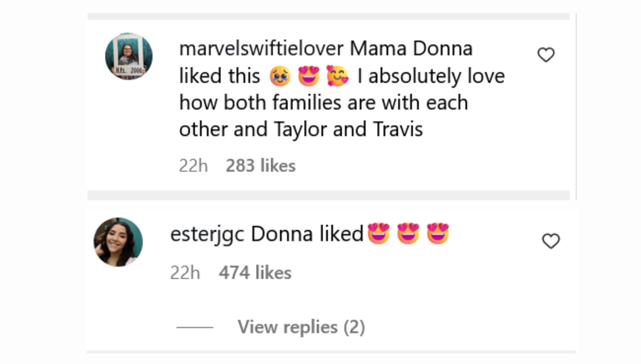The height and width of the screenshot is (364, 641).
Task: Like esterjgc's comment using heart icon
Action: tap(551, 241)
